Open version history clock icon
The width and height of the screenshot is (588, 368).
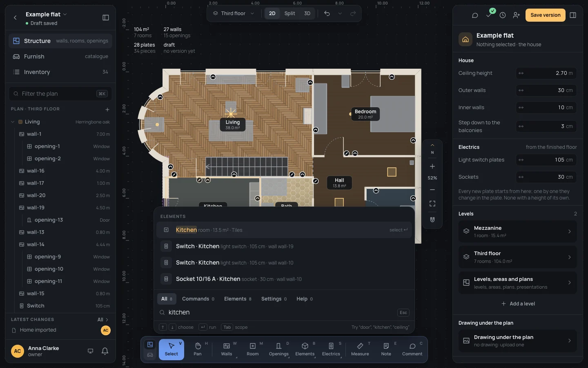tap(503, 15)
